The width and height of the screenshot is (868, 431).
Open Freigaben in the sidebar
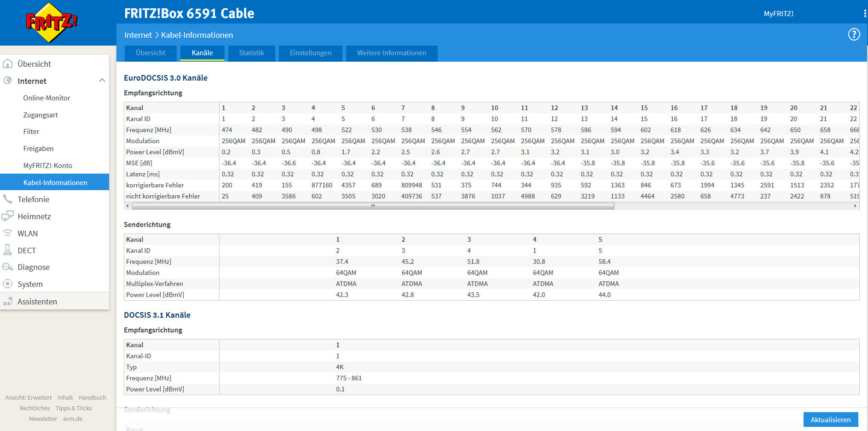pyautogui.click(x=38, y=149)
